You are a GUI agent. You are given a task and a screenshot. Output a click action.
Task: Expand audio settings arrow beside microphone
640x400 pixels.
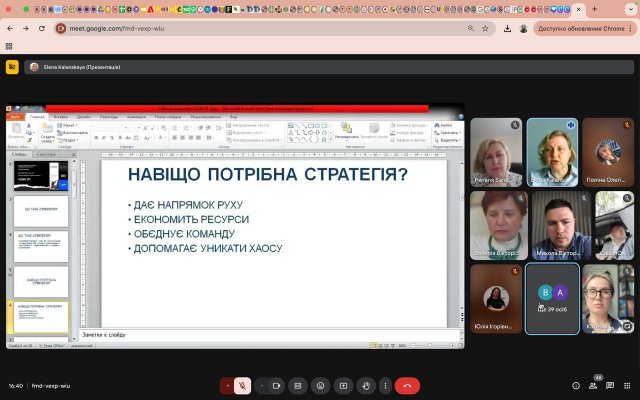click(x=227, y=385)
